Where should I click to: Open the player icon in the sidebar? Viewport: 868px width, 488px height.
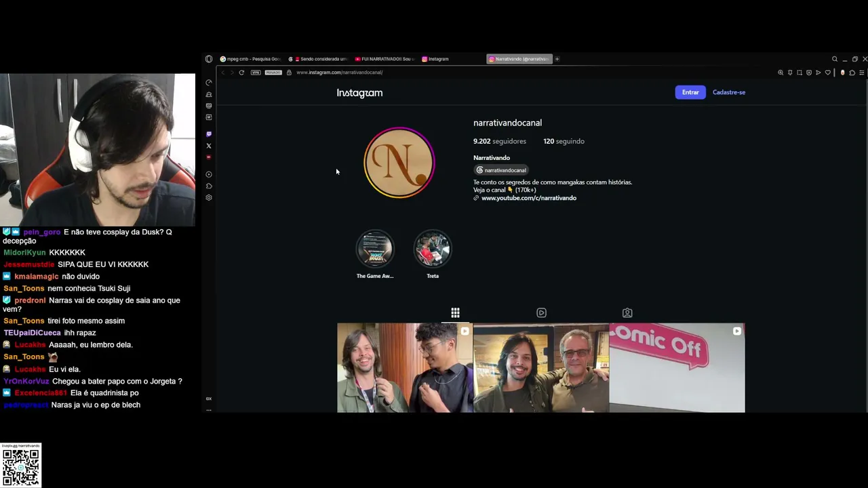pyautogui.click(x=209, y=174)
